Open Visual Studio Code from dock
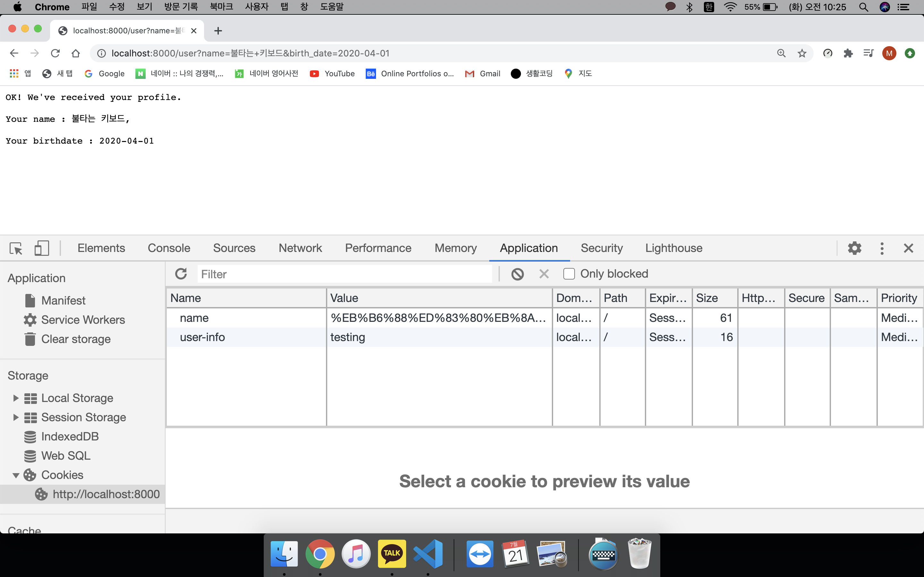The height and width of the screenshot is (577, 924). (428, 553)
